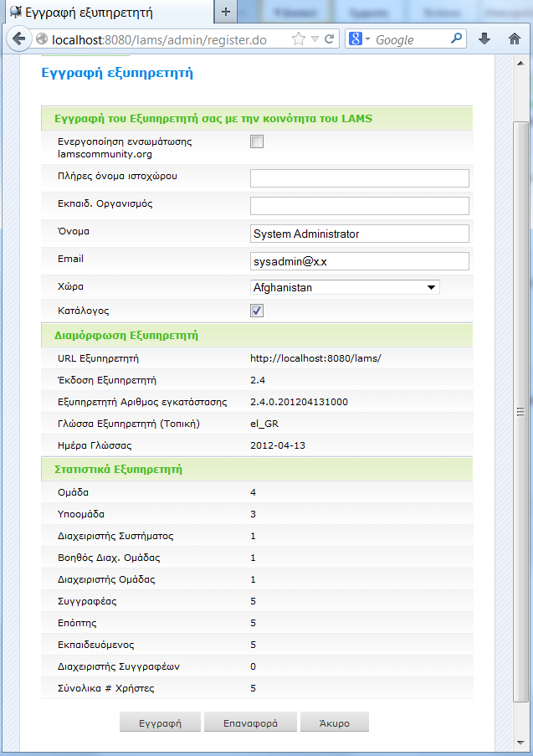Viewport: 533px width, 756px height.
Task: Click the Εγγραφή εξυπηρετητή page heading
Action: point(117,73)
